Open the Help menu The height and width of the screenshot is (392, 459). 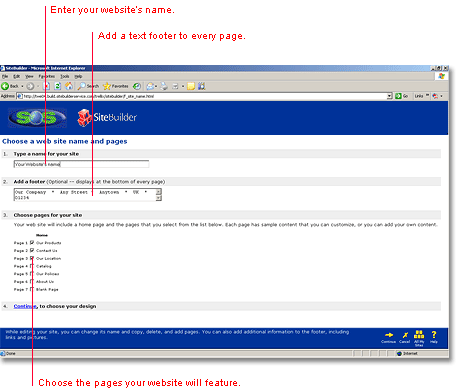tap(78, 76)
